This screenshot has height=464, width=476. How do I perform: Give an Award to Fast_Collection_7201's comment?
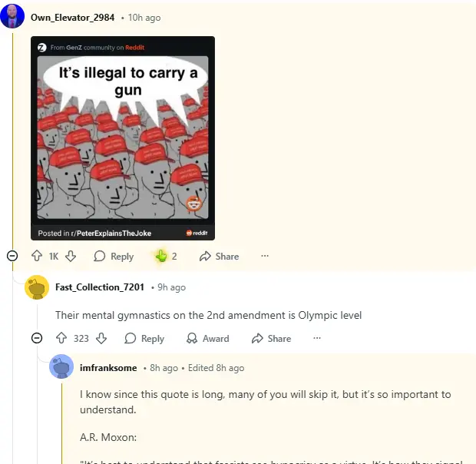coord(208,338)
